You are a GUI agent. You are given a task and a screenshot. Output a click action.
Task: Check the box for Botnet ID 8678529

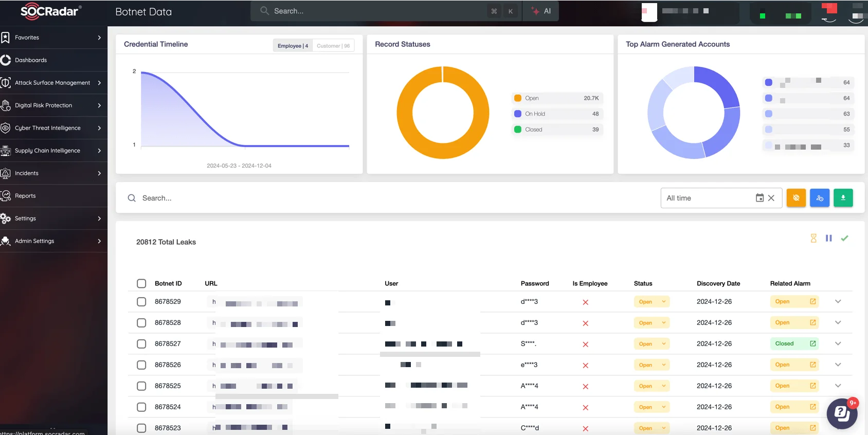pos(141,302)
